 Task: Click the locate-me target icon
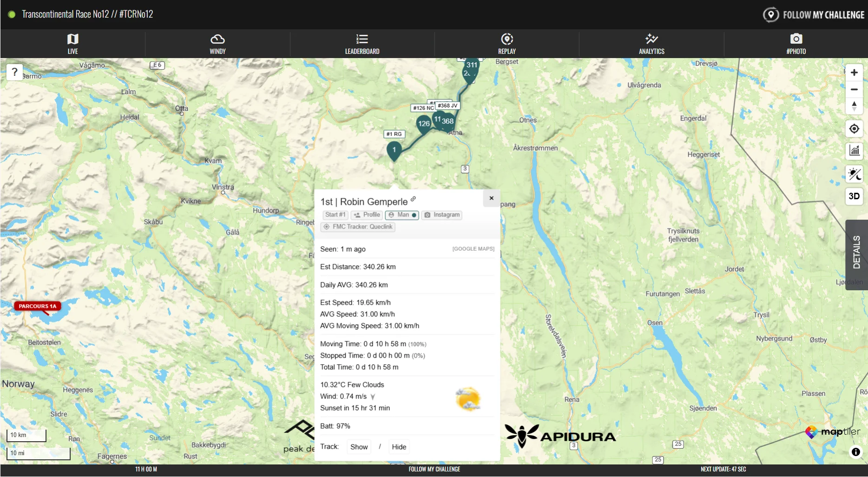coord(854,129)
